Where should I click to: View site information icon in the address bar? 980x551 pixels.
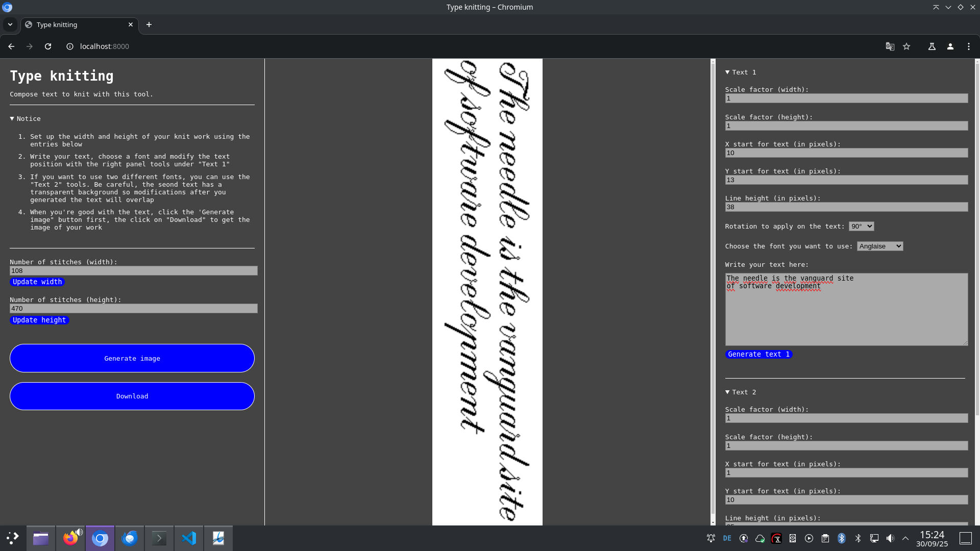click(x=70, y=46)
